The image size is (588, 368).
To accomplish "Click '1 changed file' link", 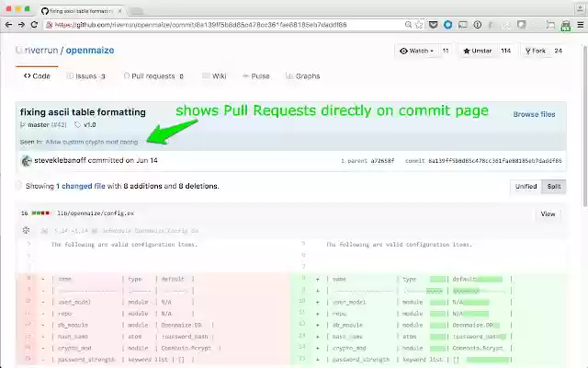I will [80, 186].
